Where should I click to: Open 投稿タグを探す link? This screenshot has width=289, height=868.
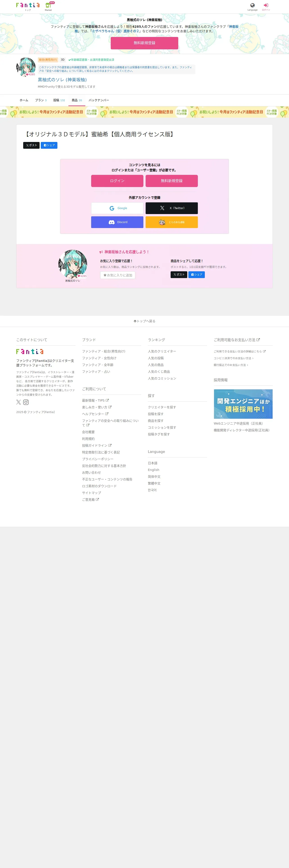point(159,434)
